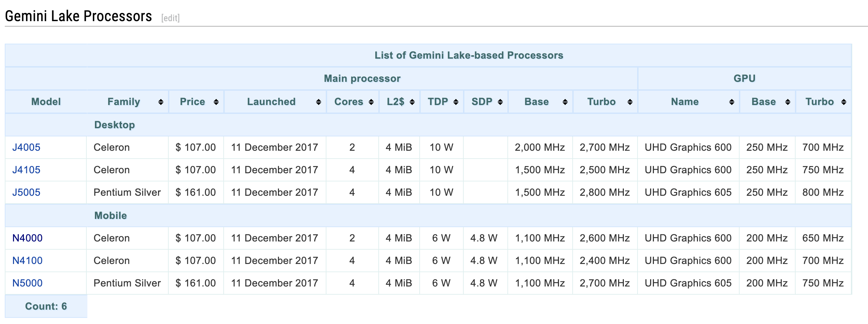Click the "2" cores cell for J4005
Image resolution: width=868 pixels, height=324 pixels.
[x=352, y=147]
